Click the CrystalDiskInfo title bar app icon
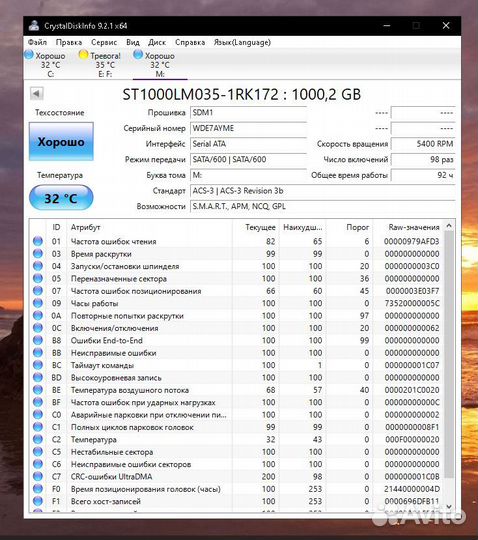 [34, 25]
